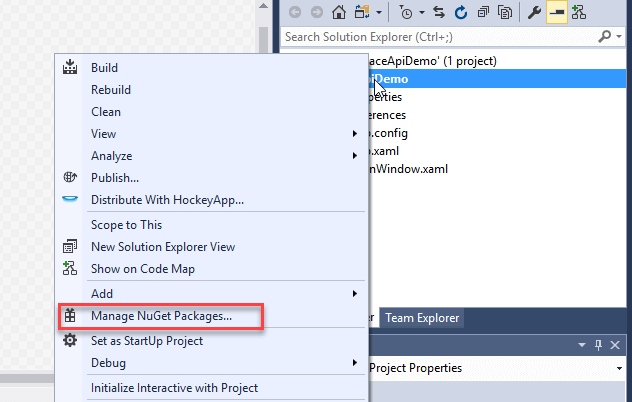Expand the search options dropdown arrow
Viewport: 632px width, 402px height.
click(x=620, y=37)
